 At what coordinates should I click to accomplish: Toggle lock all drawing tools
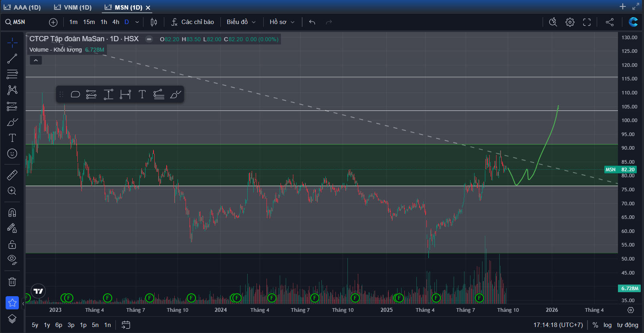12,244
